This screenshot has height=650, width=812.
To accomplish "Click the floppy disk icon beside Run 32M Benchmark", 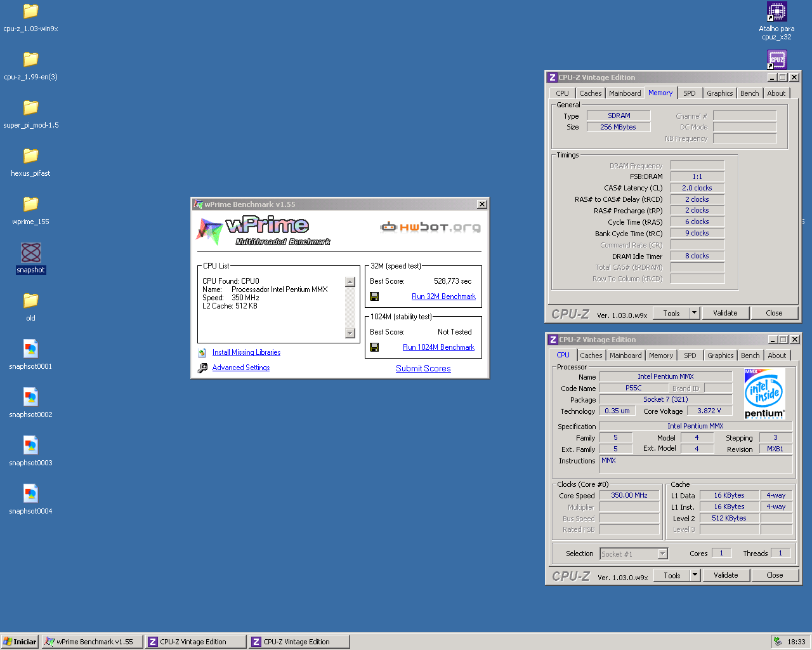I will [374, 296].
